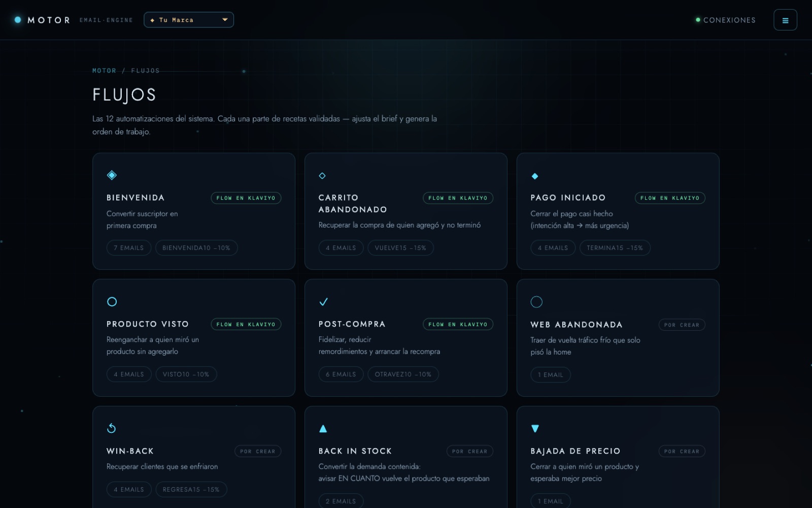The width and height of the screenshot is (812, 508).
Task: Click Por Crear badge on Win-Back
Action: click(258, 452)
